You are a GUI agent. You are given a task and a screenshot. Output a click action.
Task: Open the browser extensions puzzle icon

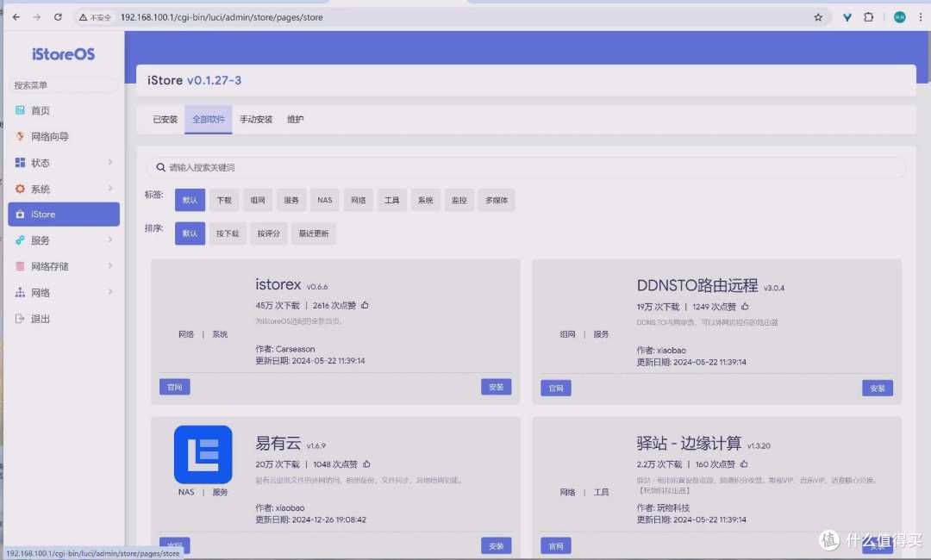[x=868, y=17]
